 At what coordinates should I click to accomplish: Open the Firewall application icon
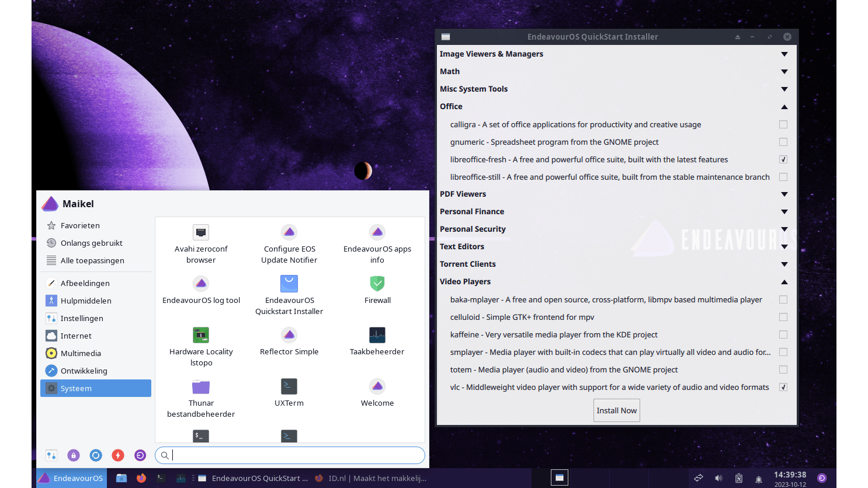point(377,284)
